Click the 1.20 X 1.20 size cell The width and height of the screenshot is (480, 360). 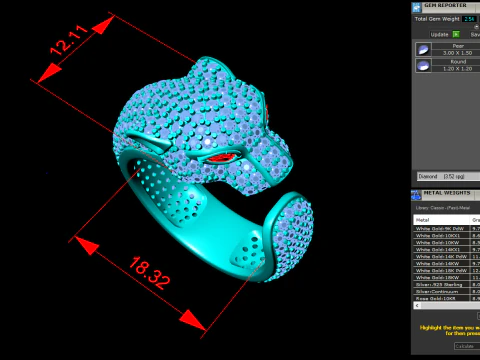pos(456,68)
